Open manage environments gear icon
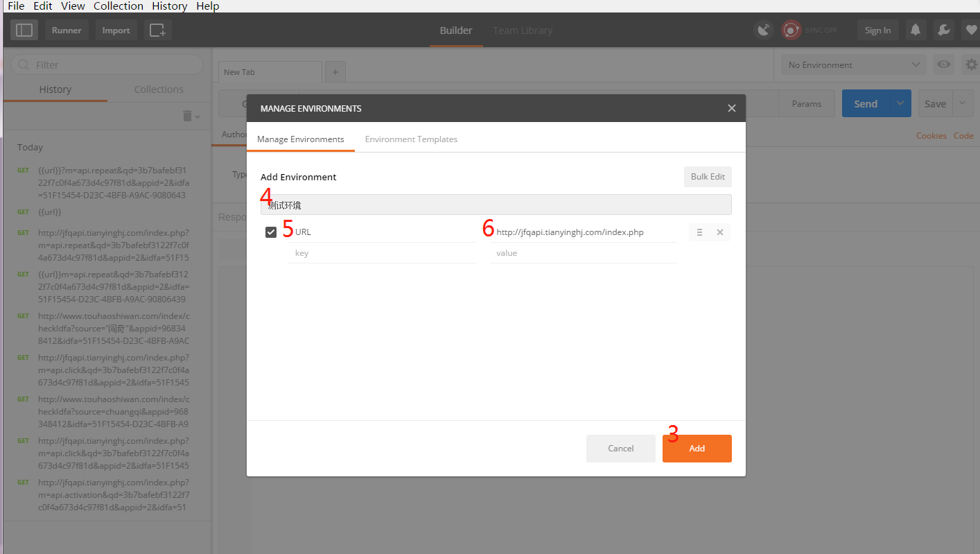 click(971, 64)
